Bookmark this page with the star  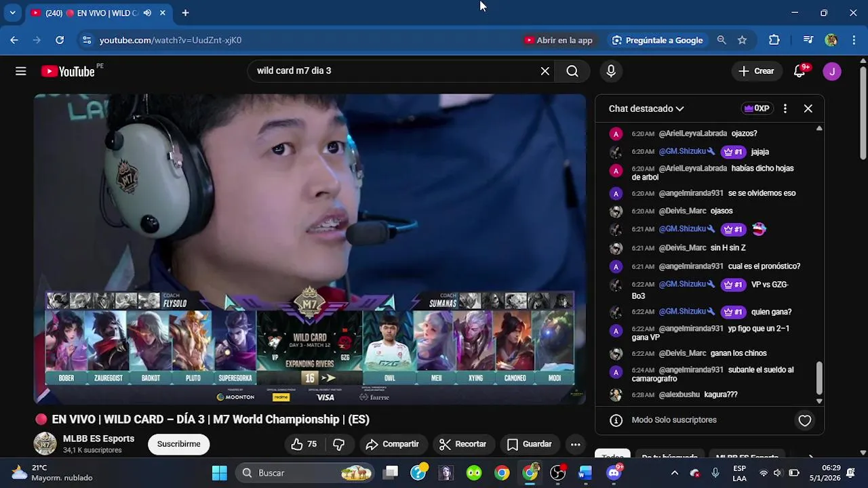pos(742,40)
